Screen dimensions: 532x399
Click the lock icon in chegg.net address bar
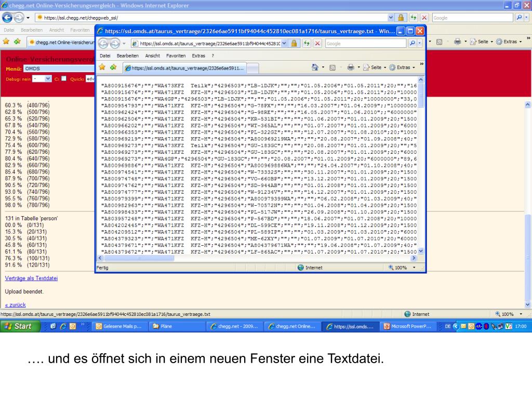[x=401, y=17]
